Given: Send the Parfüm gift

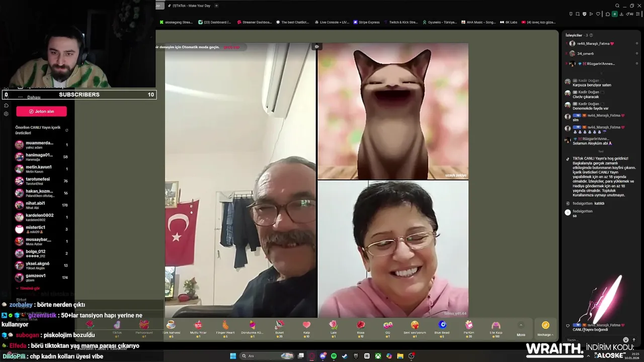Looking at the screenshot, I should click(x=468, y=328).
